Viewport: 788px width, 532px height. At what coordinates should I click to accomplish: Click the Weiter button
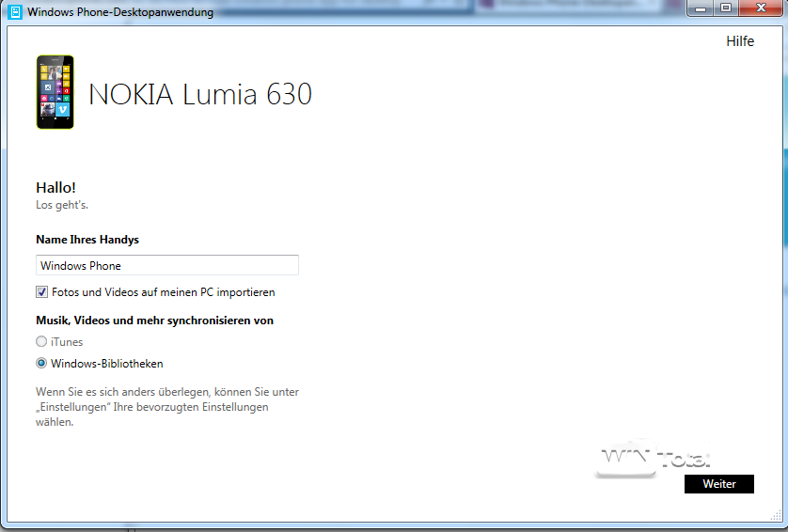coord(719,484)
